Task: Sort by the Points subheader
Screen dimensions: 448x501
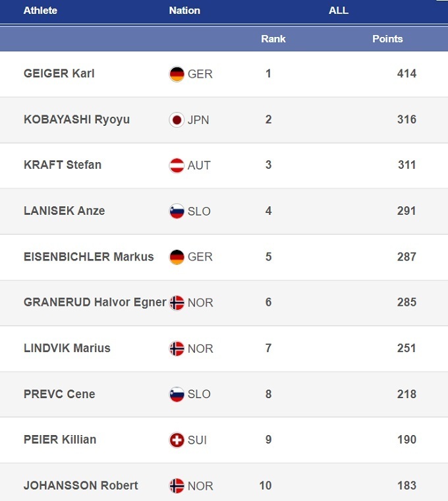Action: click(387, 39)
